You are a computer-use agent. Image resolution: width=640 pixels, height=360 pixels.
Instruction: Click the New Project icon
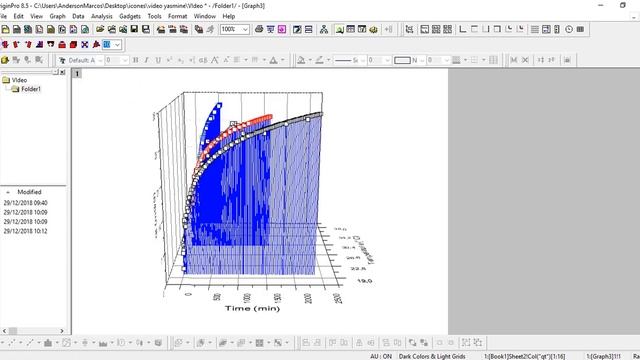[5, 29]
